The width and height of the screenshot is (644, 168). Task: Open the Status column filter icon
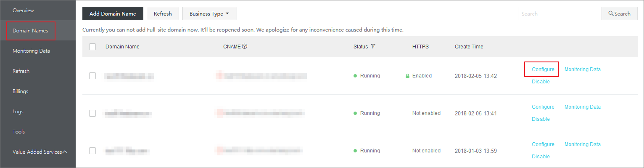373,46
